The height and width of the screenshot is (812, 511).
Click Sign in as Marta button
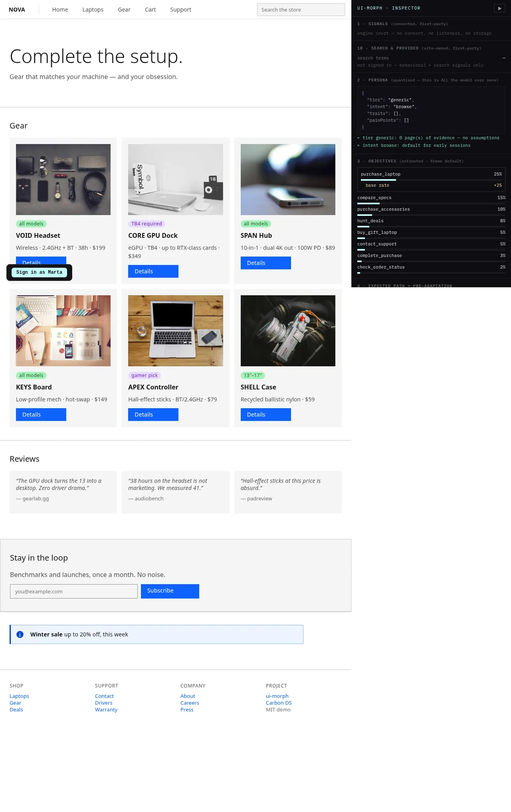(x=39, y=272)
